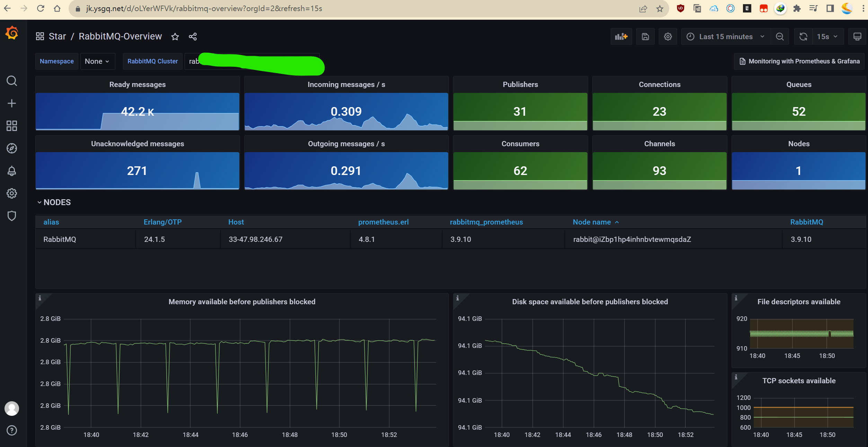Open the Outgoing messages / s panel menu
This screenshot has height=447, width=868.
[x=346, y=144]
